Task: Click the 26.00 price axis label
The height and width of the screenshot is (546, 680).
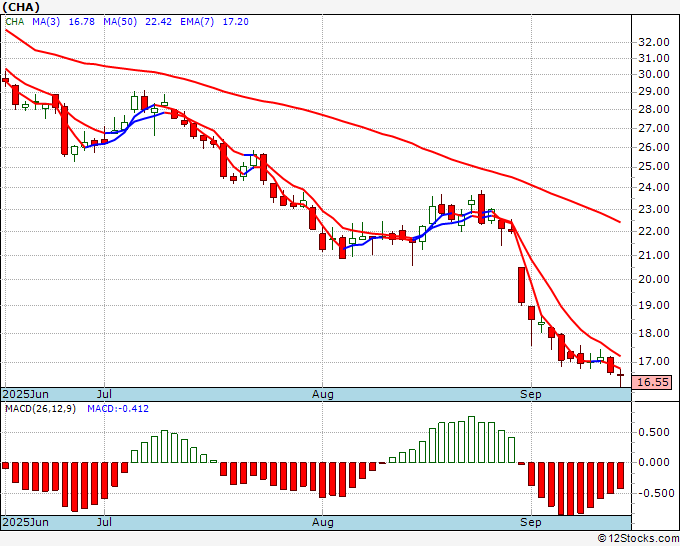Action: point(654,147)
